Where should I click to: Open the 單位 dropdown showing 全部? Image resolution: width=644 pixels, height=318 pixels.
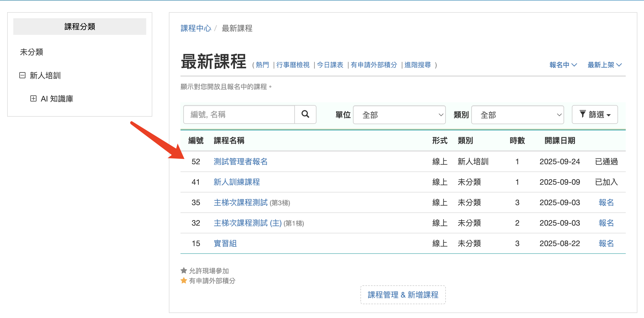tap(399, 115)
